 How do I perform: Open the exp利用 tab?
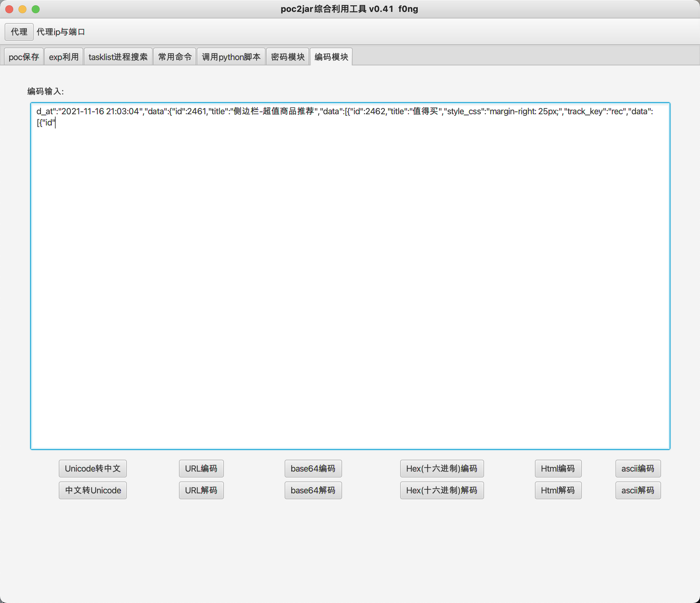point(63,57)
